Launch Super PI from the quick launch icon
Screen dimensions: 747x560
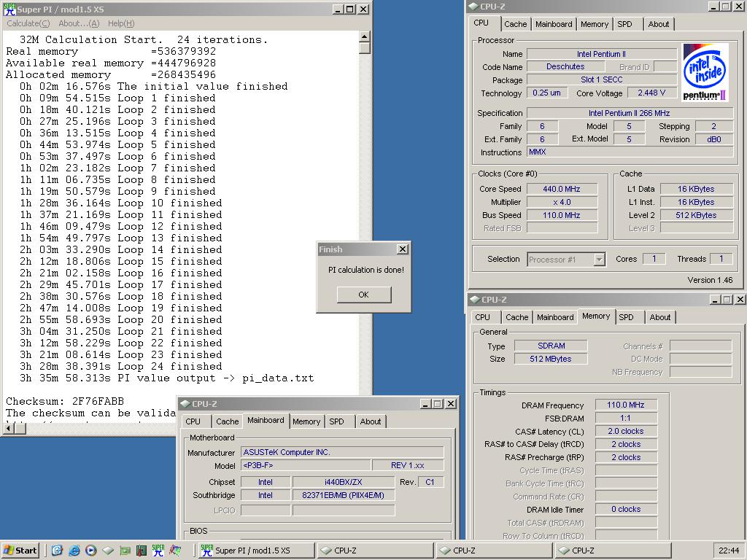[158, 551]
